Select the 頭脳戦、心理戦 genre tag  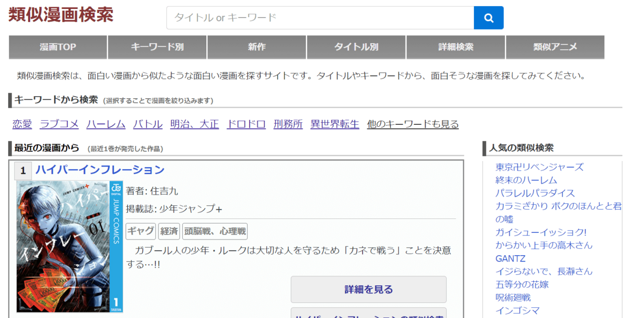click(x=215, y=231)
